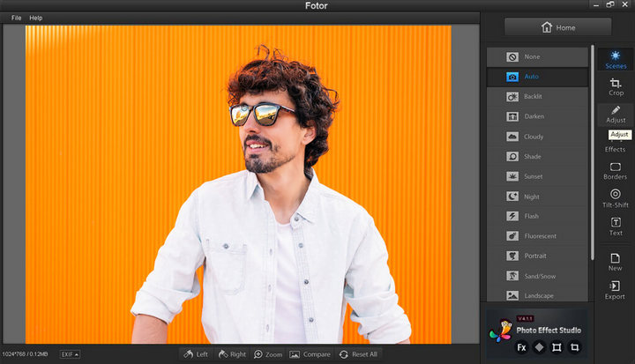Go to the Home screen
The image size is (635, 364).
tap(557, 27)
